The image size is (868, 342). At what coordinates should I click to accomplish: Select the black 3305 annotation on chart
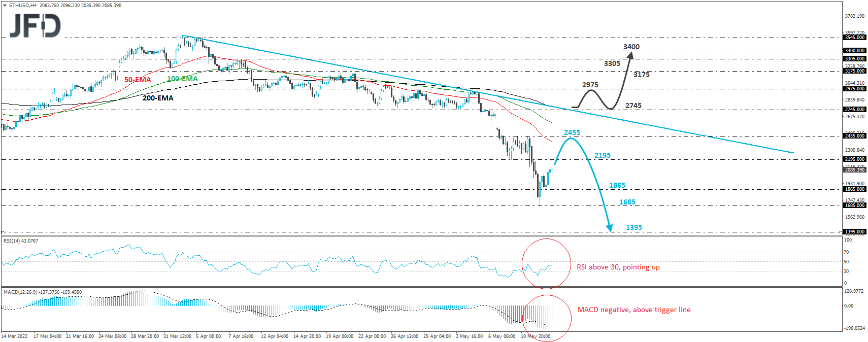pyautogui.click(x=612, y=64)
